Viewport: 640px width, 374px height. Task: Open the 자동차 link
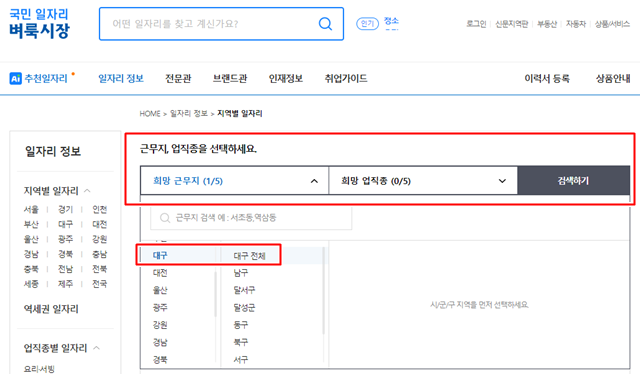[x=576, y=24]
